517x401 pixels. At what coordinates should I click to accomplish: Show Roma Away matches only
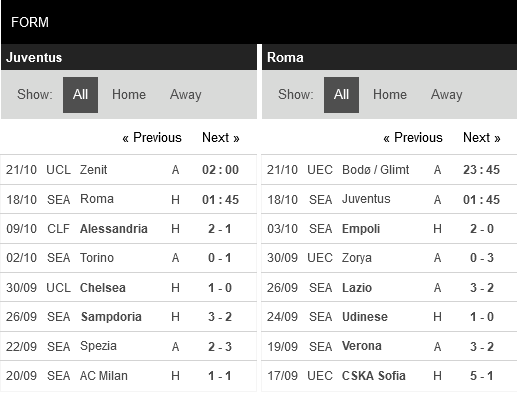click(x=447, y=95)
